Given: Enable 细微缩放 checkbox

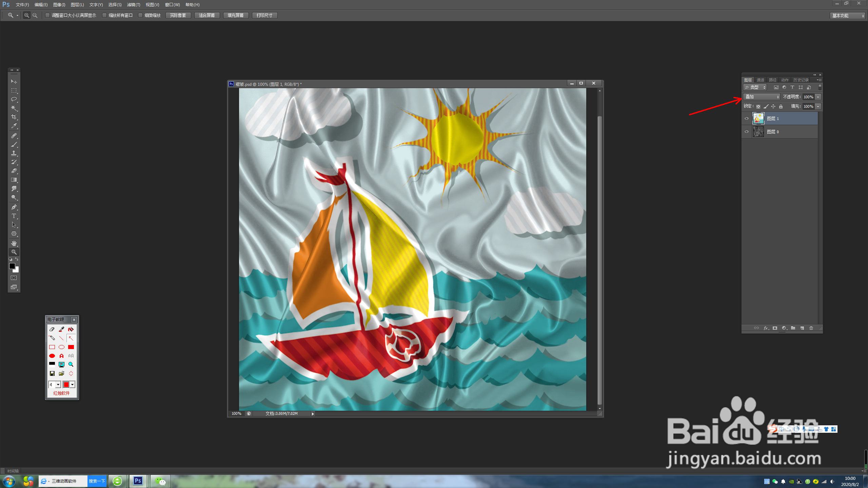Looking at the screenshot, I should tap(140, 15).
